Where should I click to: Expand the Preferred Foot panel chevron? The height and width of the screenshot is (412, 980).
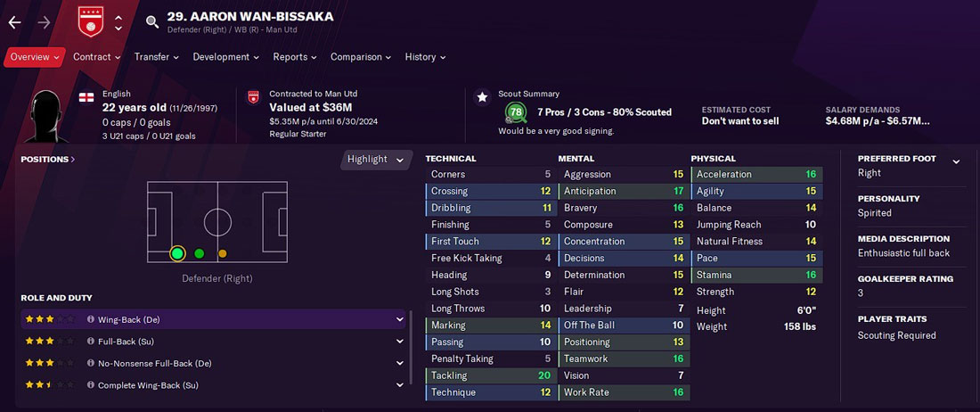(x=956, y=162)
